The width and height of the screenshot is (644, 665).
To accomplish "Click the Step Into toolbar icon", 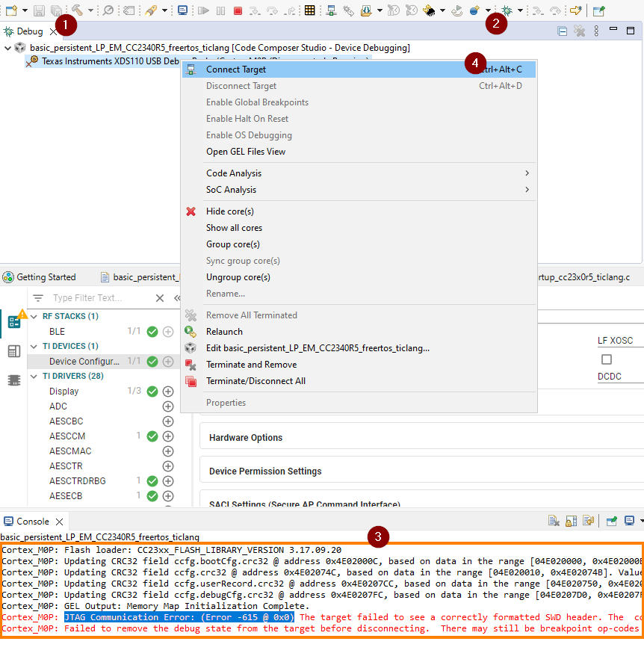I will 256,10.
